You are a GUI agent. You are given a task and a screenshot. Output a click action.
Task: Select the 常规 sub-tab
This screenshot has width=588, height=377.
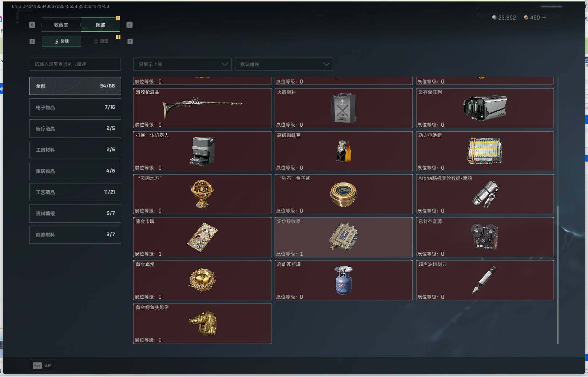[x=61, y=41]
